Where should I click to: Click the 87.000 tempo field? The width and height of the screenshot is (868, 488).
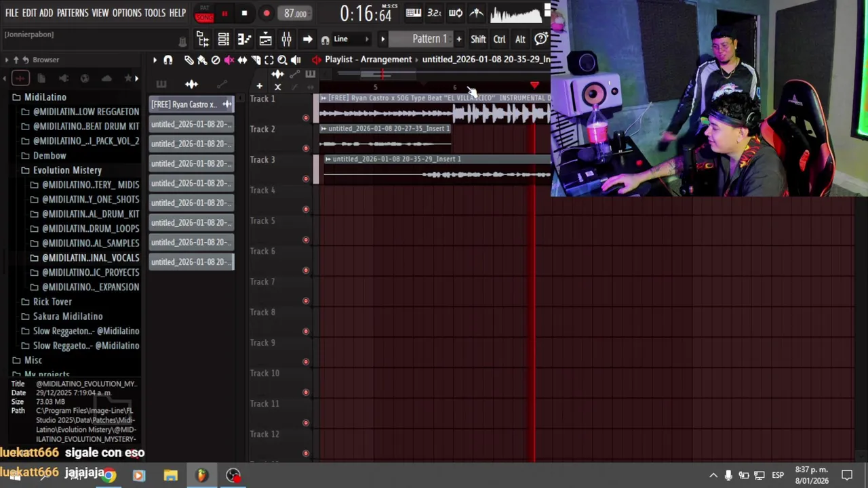tap(295, 14)
